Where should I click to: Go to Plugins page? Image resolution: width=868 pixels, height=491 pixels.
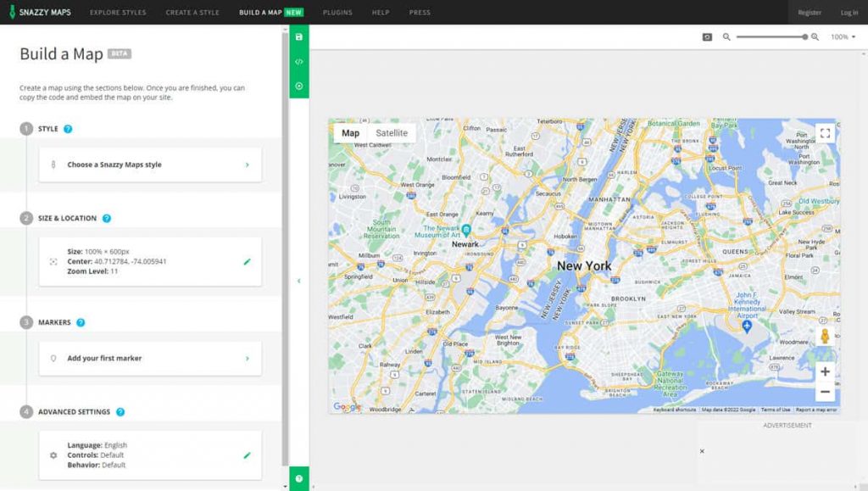(337, 12)
